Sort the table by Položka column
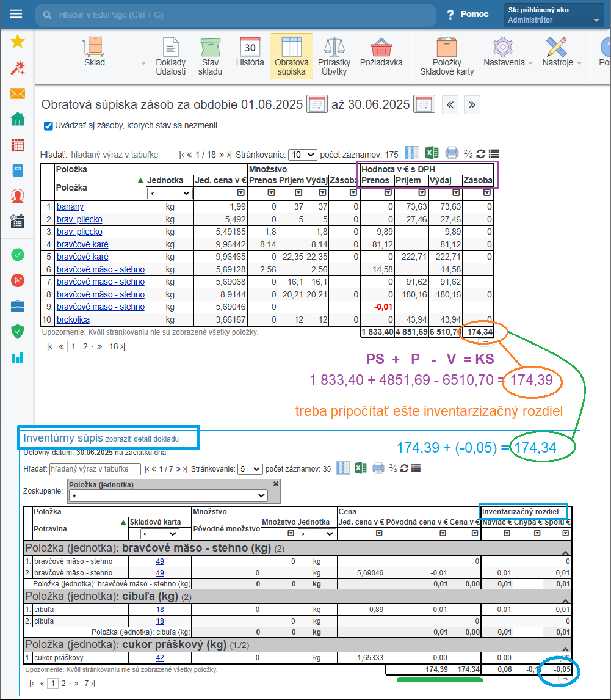The height and width of the screenshot is (700, 611). click(71, 188)
